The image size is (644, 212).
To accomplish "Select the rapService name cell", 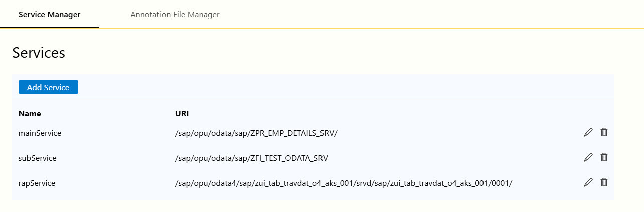I will point(37,183).
